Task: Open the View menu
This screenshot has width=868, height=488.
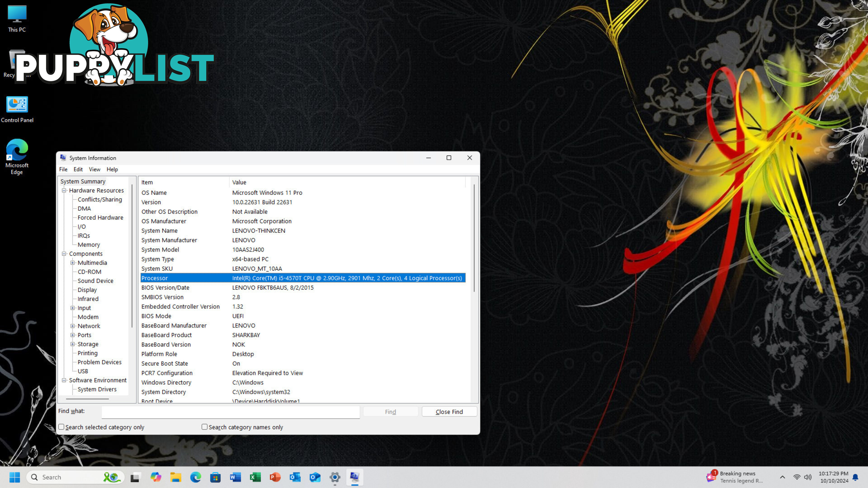Action: (x=94, y=169)
